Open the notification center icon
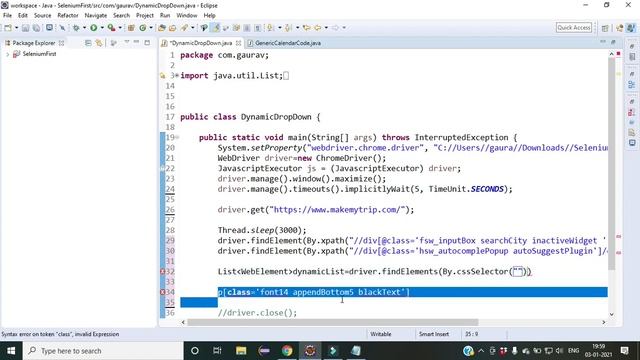This screenshot has height=360, width=640. (624, 351)
